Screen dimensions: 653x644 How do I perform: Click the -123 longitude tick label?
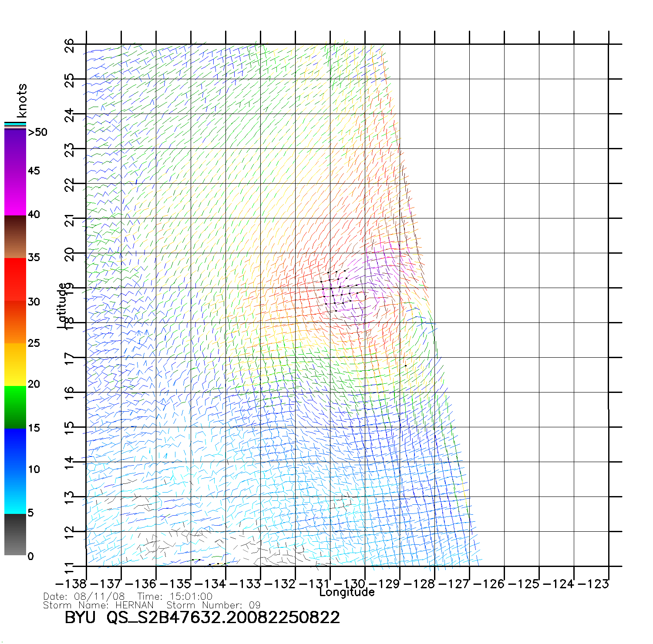(593, 584)
